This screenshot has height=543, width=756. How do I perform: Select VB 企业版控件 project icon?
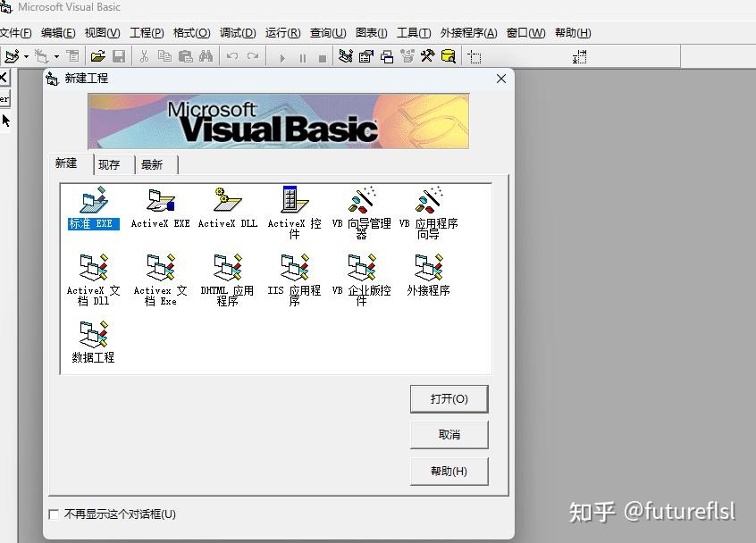[362, 280]
